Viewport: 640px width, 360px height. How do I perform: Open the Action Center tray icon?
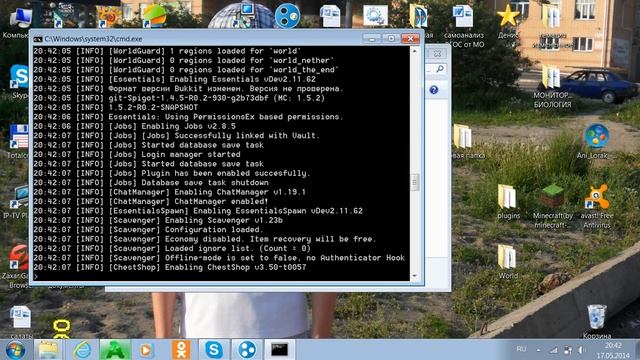(568, 350)
